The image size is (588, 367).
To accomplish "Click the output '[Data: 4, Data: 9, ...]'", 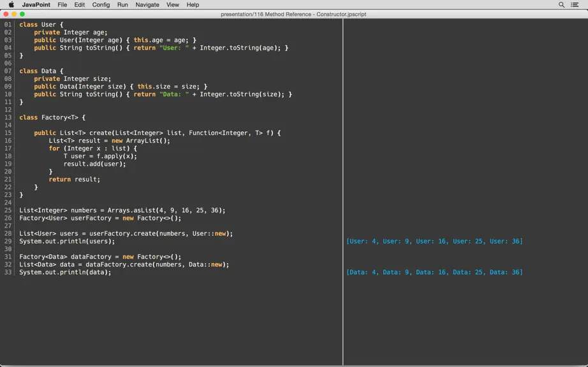I will point(434,273).
